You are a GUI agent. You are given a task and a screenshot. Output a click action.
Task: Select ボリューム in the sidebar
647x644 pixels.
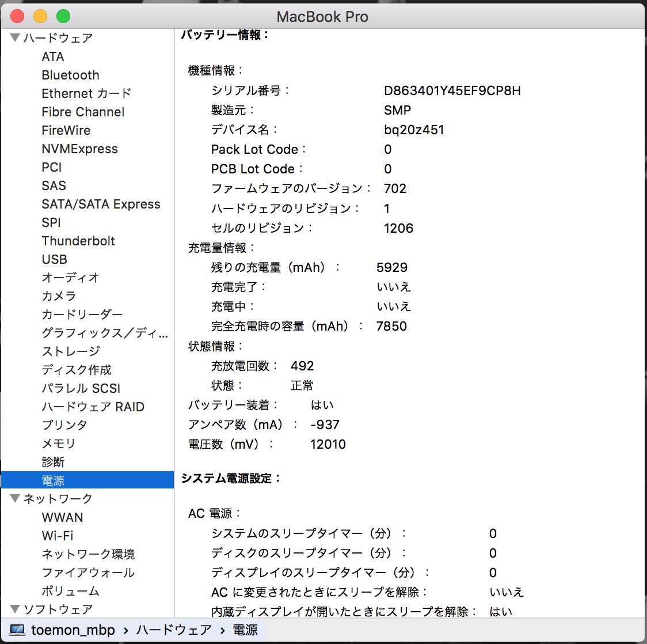[x=71, y=591]
